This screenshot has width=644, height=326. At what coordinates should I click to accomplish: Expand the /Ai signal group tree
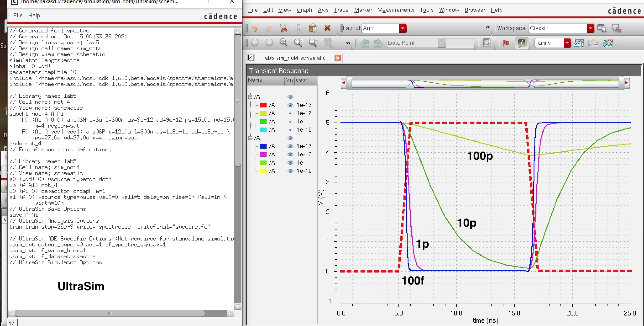coord(251,138)
